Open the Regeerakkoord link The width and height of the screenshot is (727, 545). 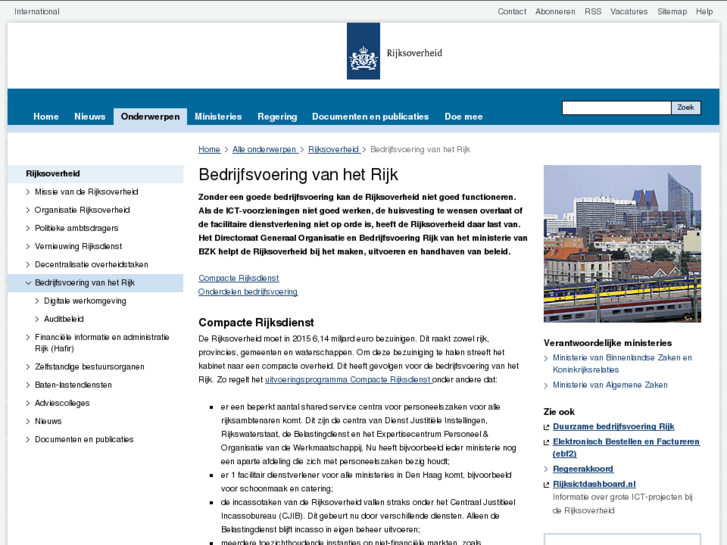coord(583,469)
